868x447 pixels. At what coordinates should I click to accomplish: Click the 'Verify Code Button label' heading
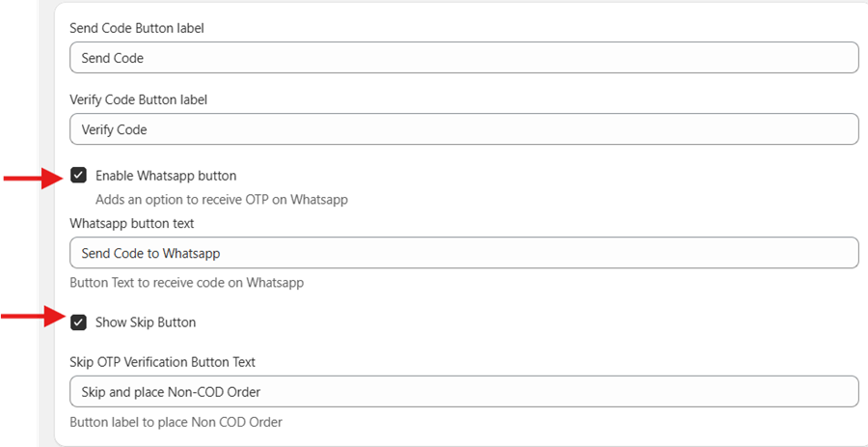[139, 99]
